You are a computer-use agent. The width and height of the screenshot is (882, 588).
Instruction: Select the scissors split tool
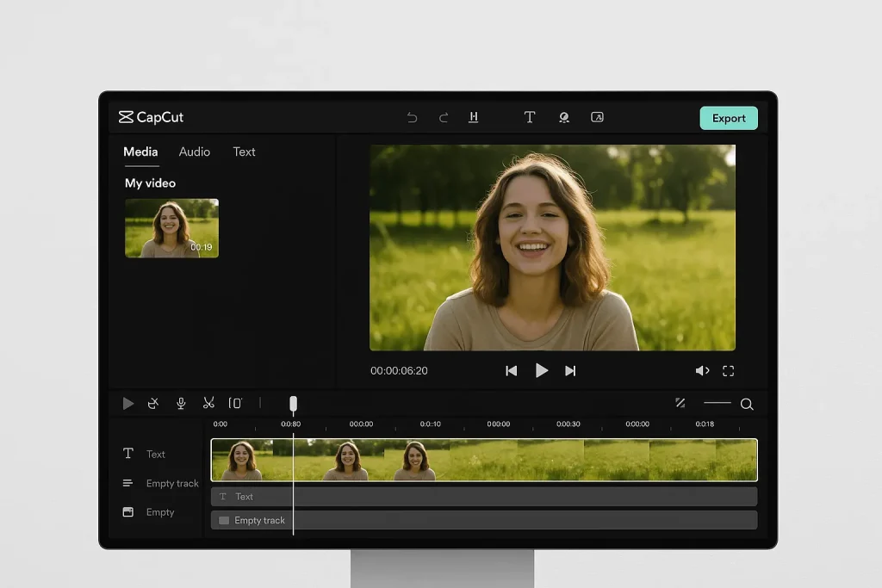208,403
